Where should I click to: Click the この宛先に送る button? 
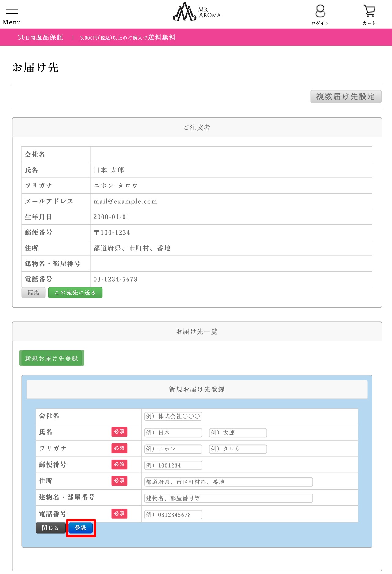pos(75,293)
